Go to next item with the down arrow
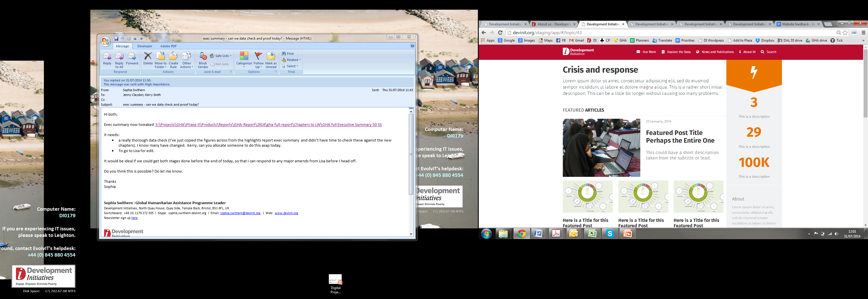This screenshot has width=868, height=299. [x=142, y=39]
